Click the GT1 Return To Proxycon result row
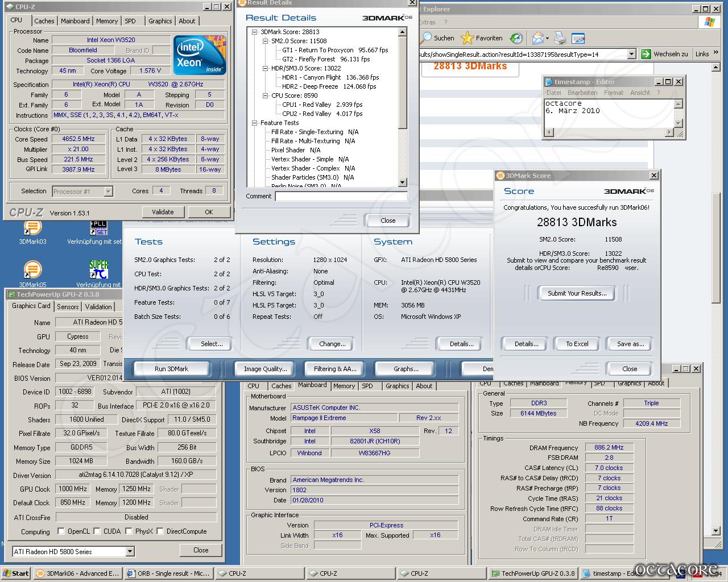Viewport: 728px width, 582px height. [x=335, y=50]
